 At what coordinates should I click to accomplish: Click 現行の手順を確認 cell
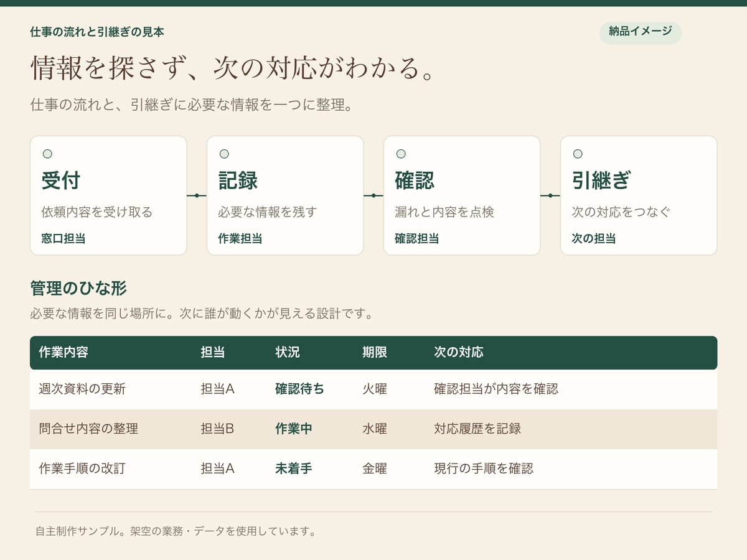pyautogui.click(x=484, y=469)
